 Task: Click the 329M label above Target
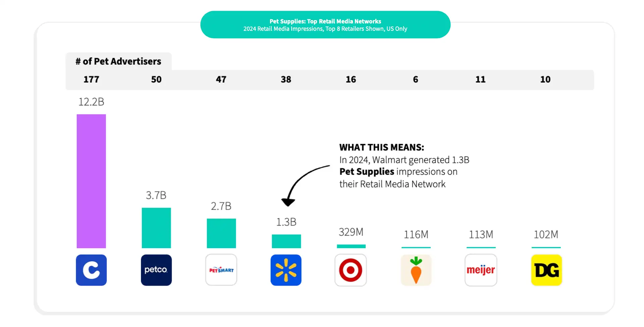tap(351, 232)
